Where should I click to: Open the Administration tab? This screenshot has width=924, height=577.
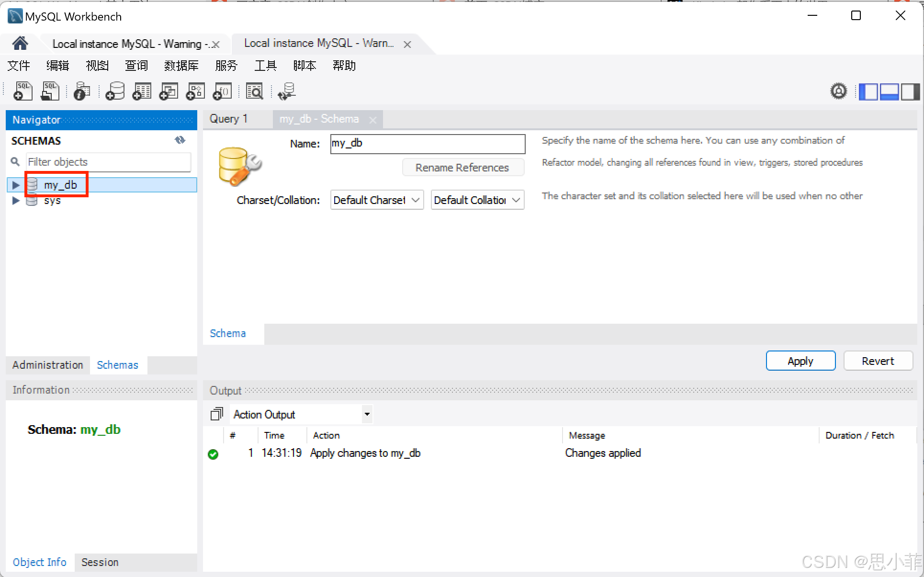pos(47,365)
